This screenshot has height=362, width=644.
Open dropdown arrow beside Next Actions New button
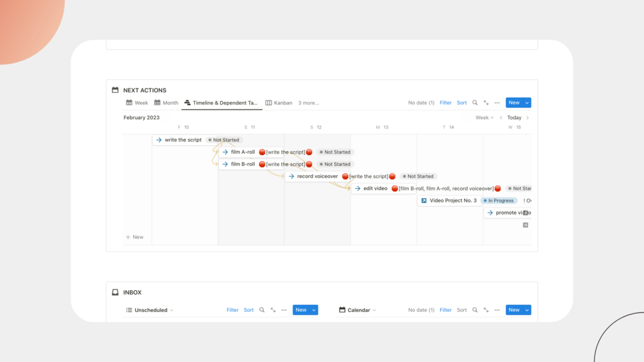527,103
